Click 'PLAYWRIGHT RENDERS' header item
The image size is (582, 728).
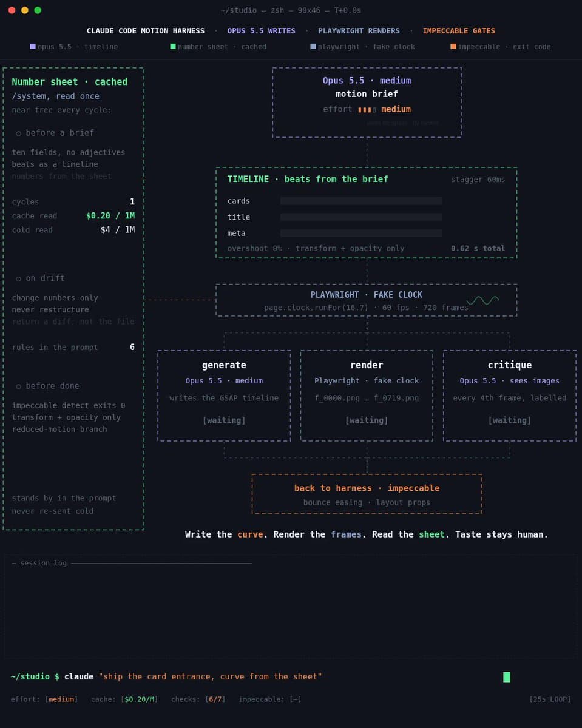pyautogui.click(x=359, y=30)
